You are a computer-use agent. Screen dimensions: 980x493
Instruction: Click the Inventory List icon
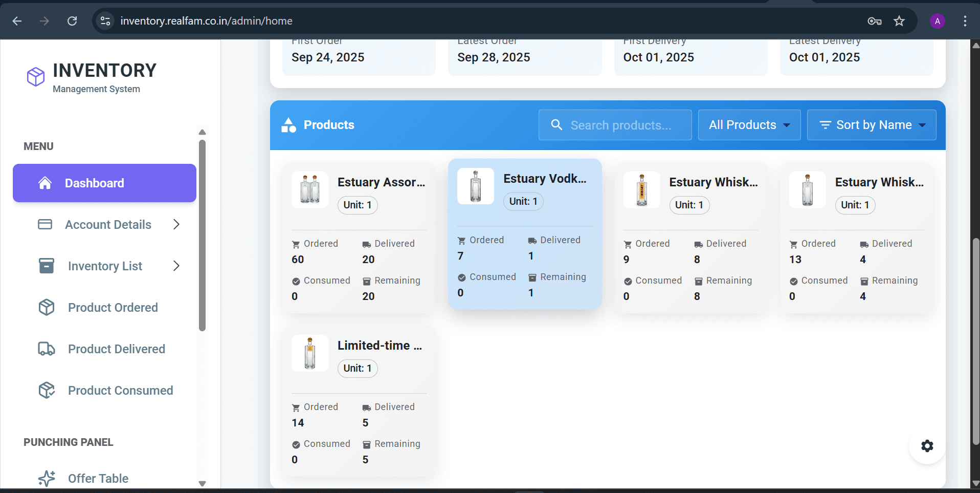coord(46,266)
